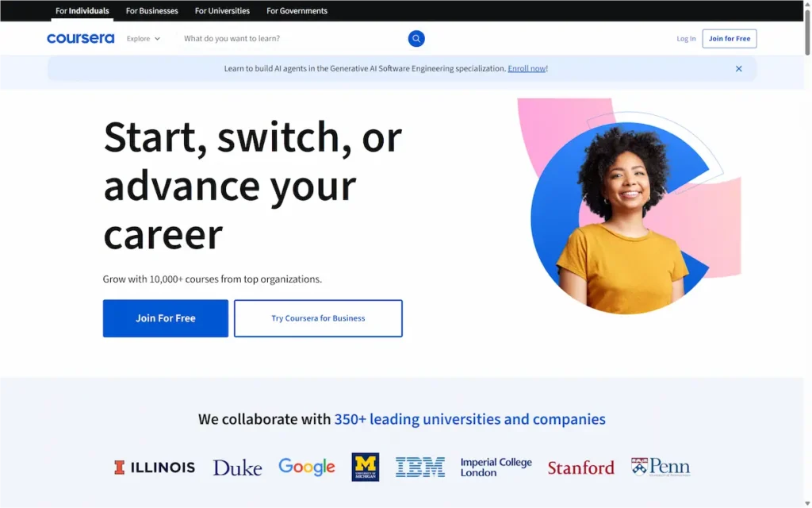The image size is (812, 508).
Task: Click the Coursera logo in header
Action: (x=80, y=38)
